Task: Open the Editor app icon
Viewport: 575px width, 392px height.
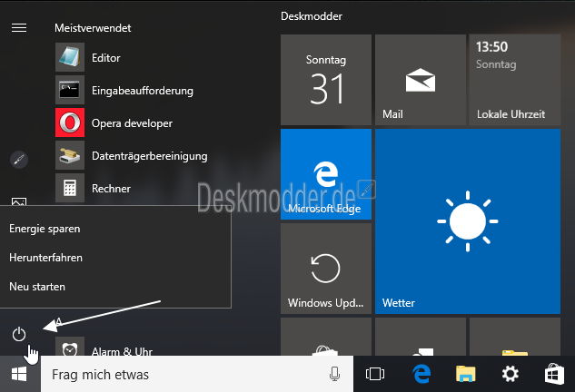Action: [70, 57]
